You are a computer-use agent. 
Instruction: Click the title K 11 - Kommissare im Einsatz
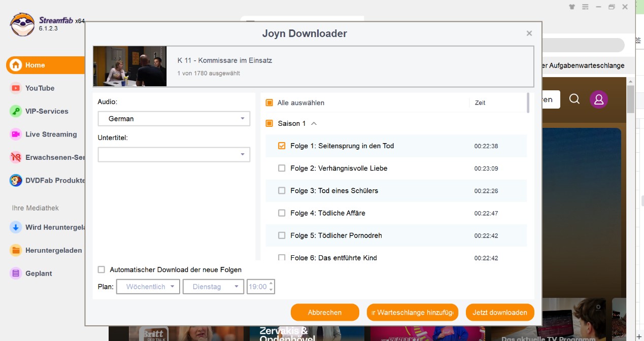pos(225,60)
